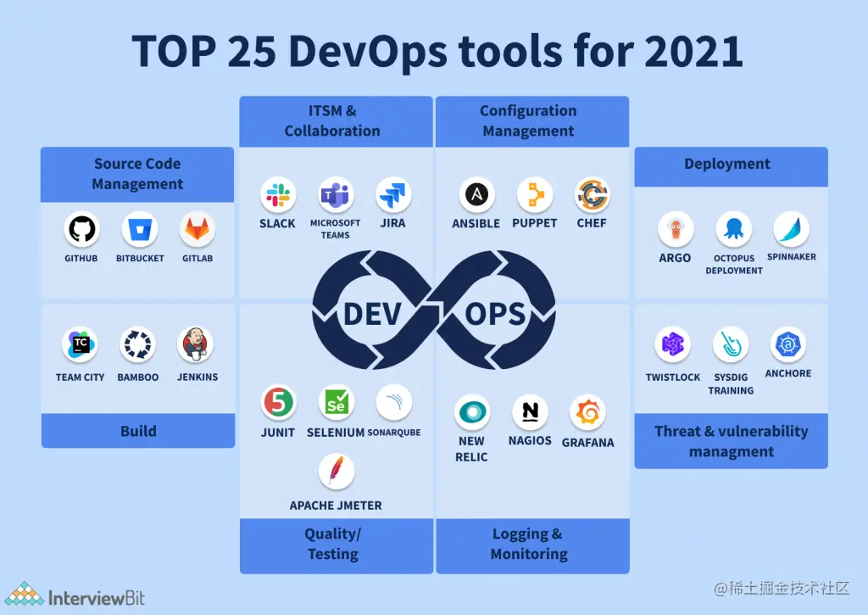Screen dimensions: 868x615
Task: Click the OCTOPUS DEPLOYMENT text label
Action: [734, 265]
